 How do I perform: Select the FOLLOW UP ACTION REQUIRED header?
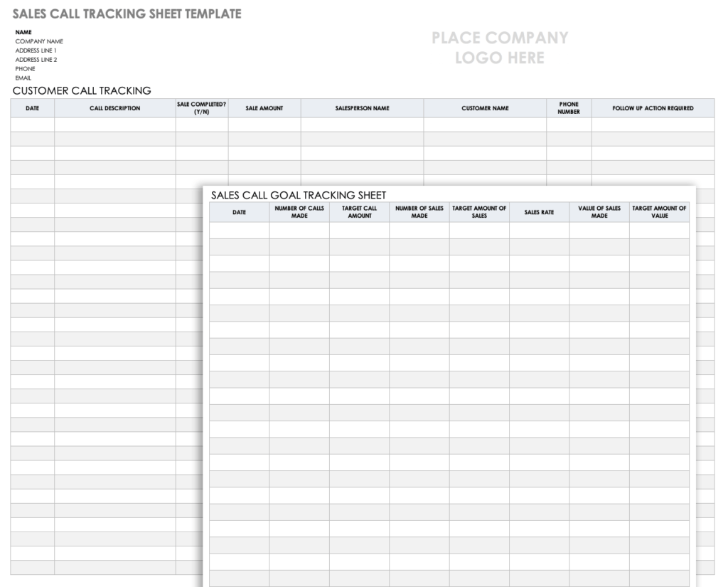coord(653,108)
